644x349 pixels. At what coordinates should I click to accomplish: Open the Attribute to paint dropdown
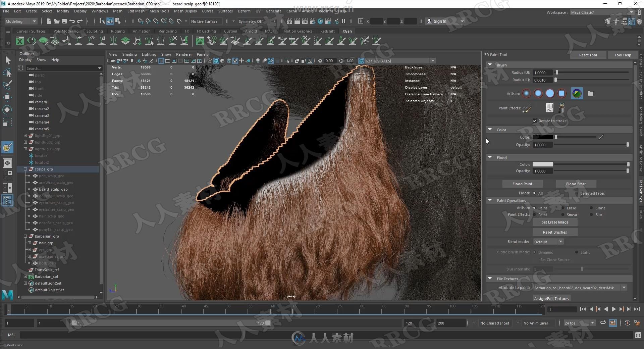[580, 288]
